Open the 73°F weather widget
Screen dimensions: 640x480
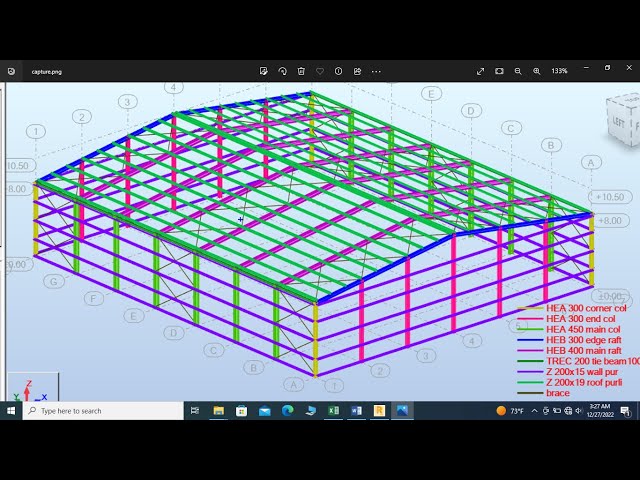[510, 411]
